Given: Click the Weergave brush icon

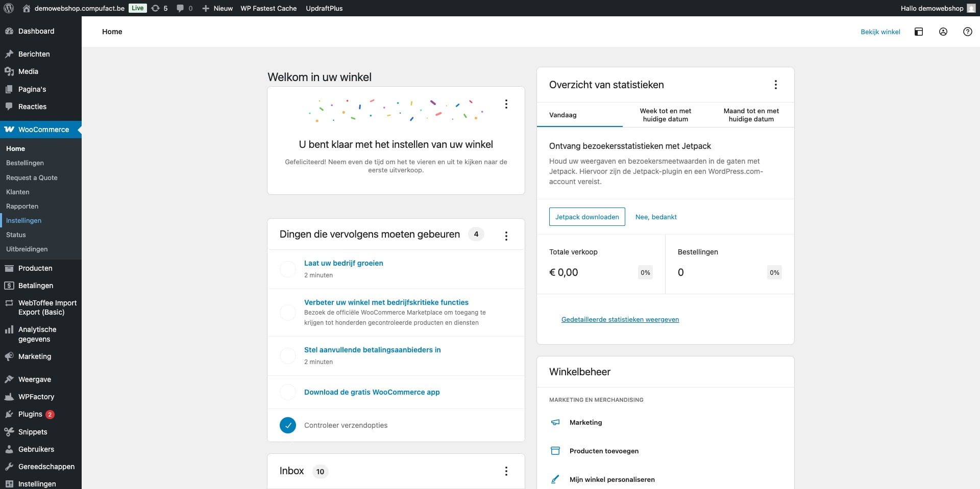Looking at the screenshot, I should 9,379.
